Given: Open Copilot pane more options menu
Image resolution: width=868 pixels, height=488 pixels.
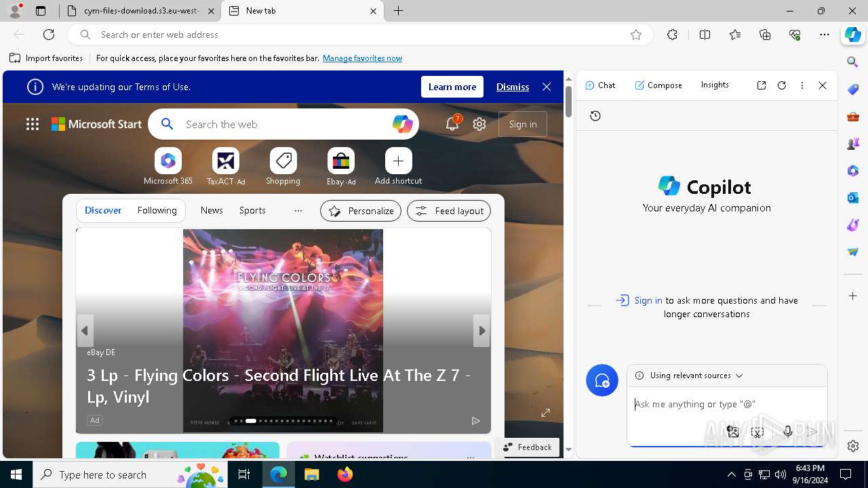Looking at the screenshot, I should point(802,85).
